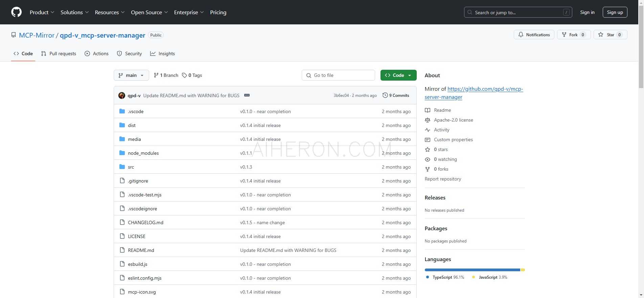Click the Report repository link

443,179
